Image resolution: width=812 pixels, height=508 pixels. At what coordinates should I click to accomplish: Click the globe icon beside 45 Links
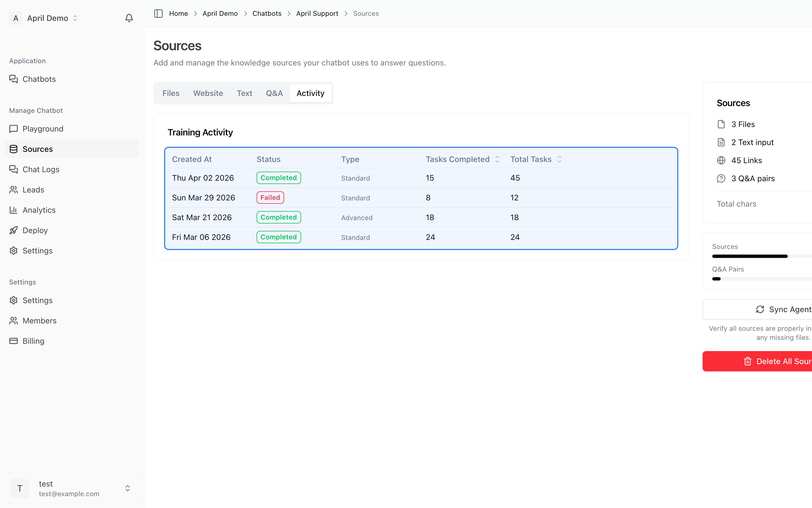point(721,160)
